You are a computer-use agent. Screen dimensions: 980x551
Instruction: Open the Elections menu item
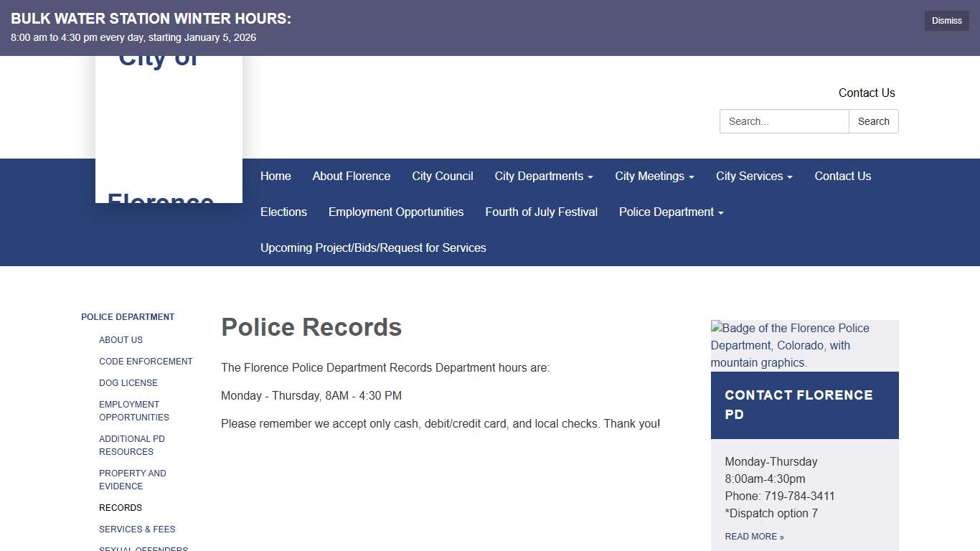coord(283,212)
